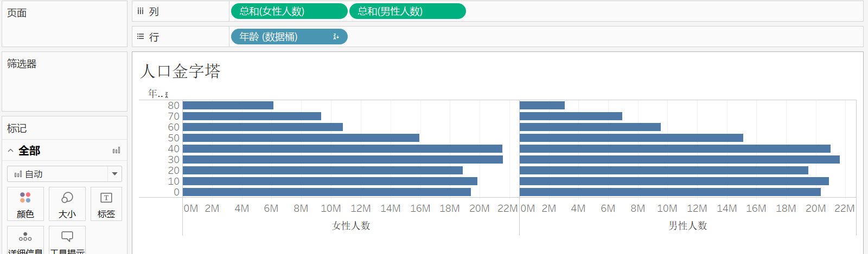Viewport: 868px width, 254px height.
Task: Click the columns shelf icon beside 列
Action: tap(141, 11)
